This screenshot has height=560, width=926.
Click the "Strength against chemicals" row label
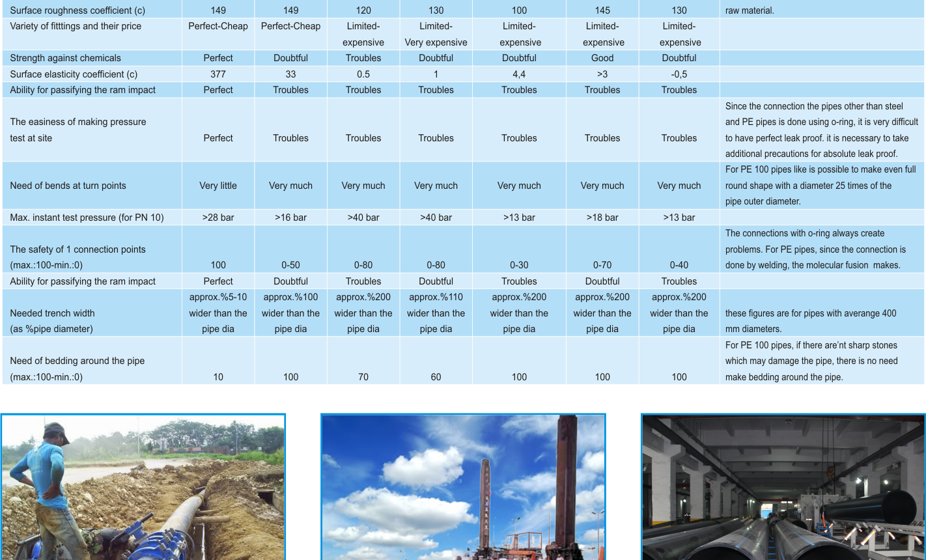tap(65, 58)
